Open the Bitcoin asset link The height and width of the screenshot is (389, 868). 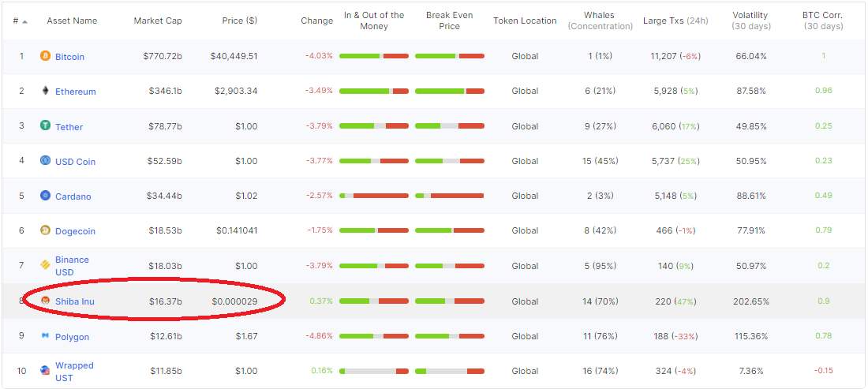click(69, 57)
